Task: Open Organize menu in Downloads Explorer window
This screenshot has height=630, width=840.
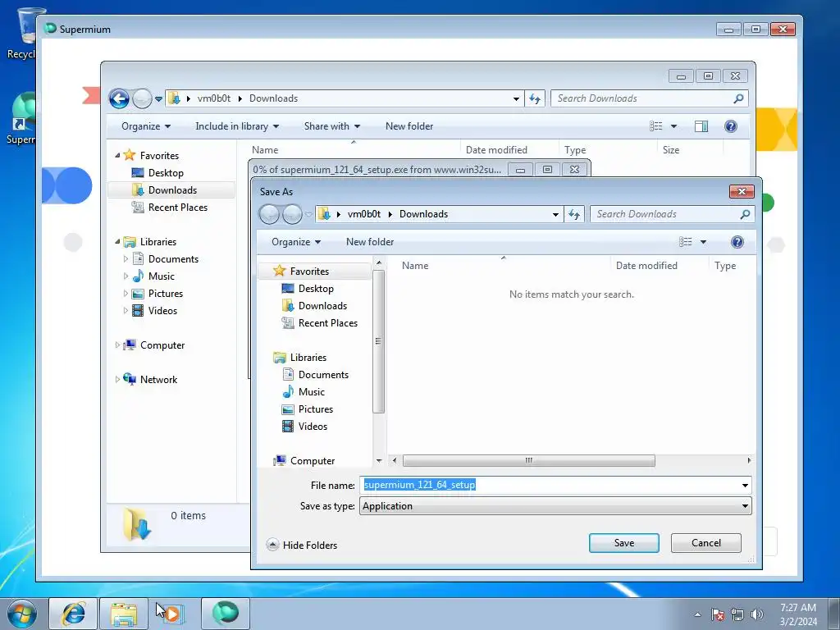Action: tap(146, 126)
